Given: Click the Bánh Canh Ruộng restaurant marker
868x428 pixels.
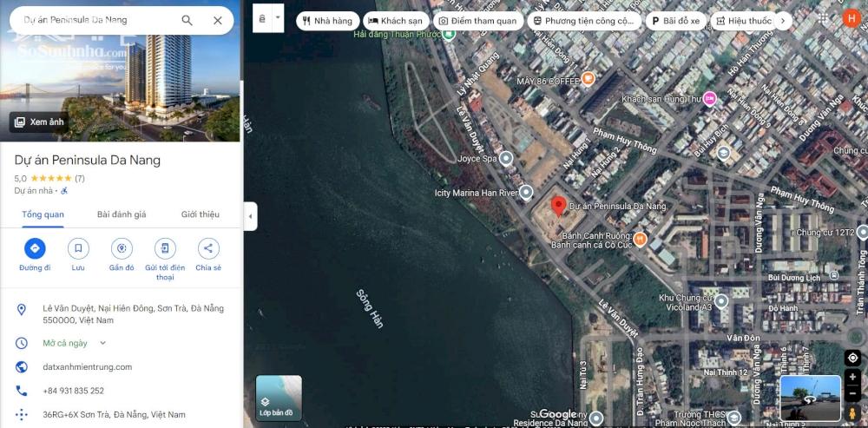Looking at the screenshot, I should (x=640, y=240).
